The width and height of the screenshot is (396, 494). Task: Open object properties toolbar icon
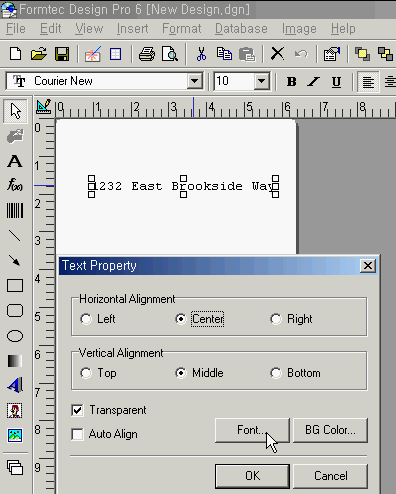[332, 54]
